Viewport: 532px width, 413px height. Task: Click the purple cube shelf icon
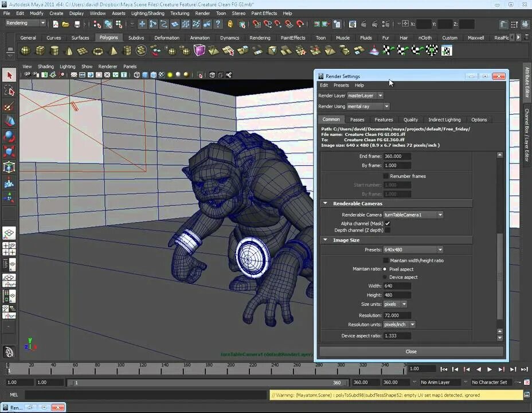[199, 50]
